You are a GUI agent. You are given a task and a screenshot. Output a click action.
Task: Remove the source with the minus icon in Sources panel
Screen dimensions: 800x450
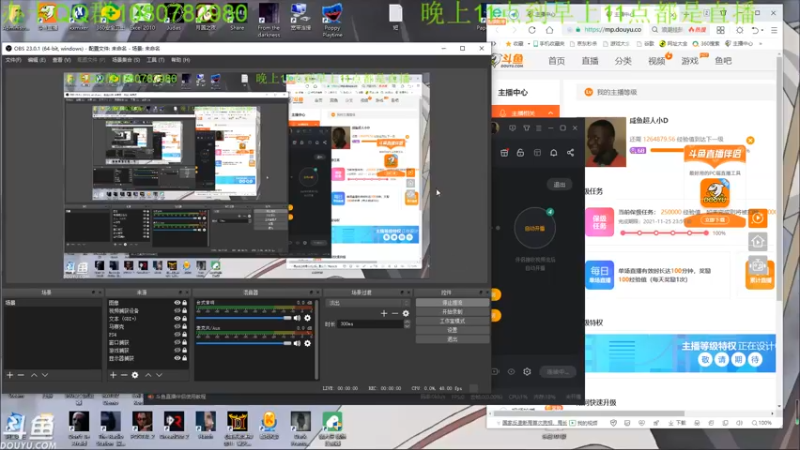pyautogui.click(x=124, y=375)
